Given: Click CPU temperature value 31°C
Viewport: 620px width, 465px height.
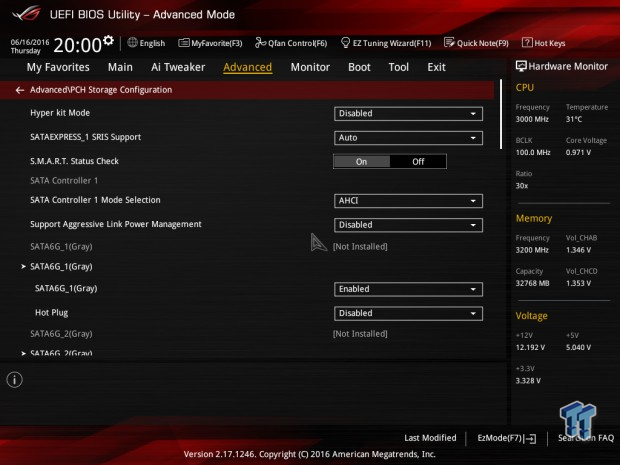Looking at the screenshot, I should click(574, 119).
